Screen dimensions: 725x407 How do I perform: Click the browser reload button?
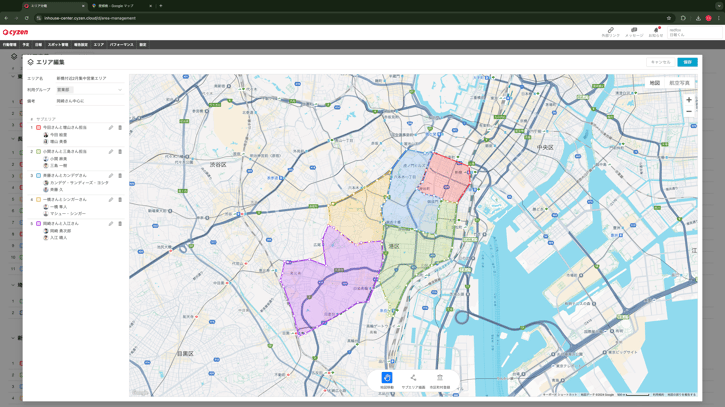26,18
